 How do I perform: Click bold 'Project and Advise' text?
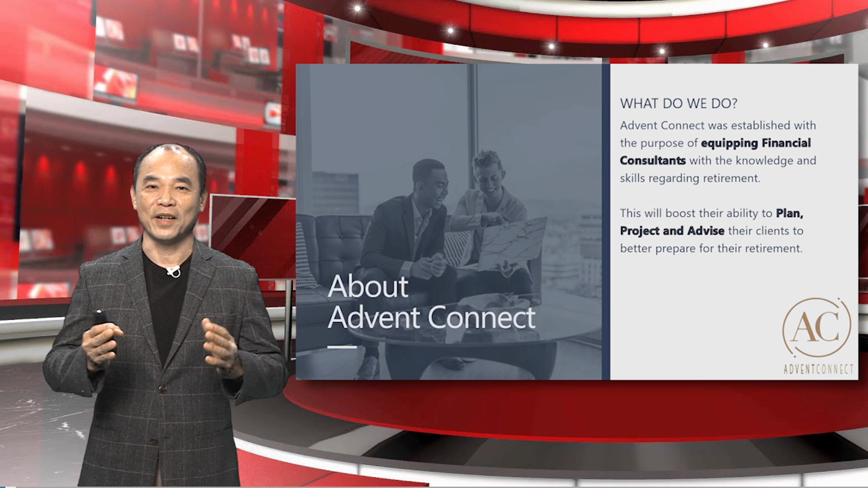point(672,231)
